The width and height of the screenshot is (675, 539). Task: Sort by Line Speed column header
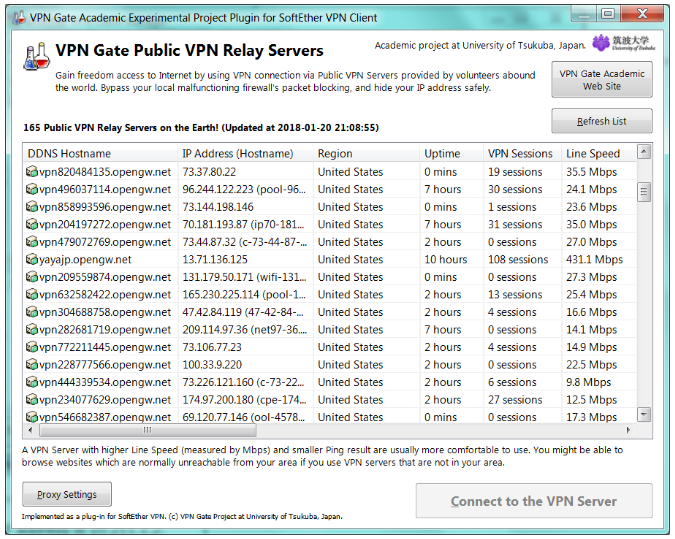point(599,153)
